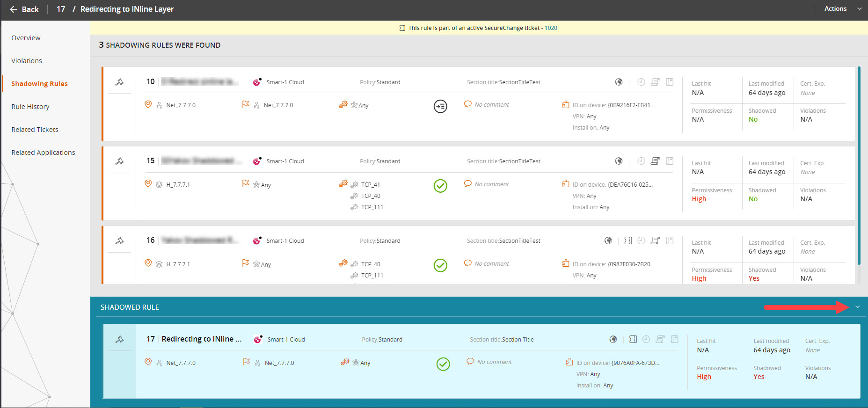Viewport: 868px width, 408px height.
Task: Select service TCP_40 in rule 16
Action: [371, 264]
